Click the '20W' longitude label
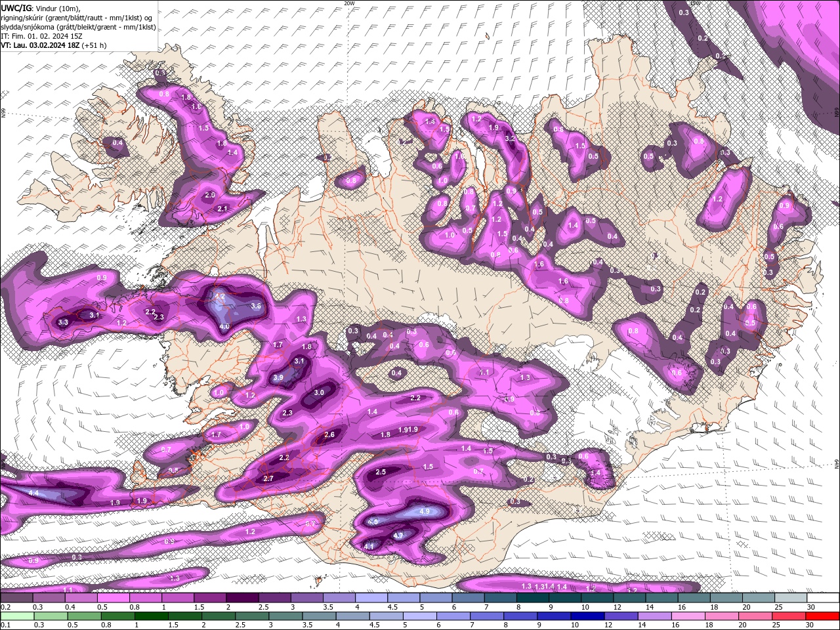 [349, 3]
